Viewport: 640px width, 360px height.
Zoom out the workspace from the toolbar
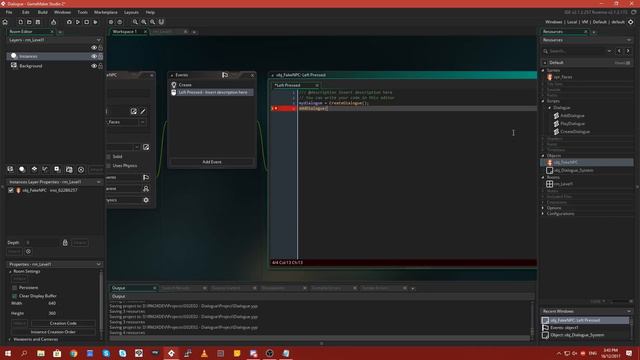[135, 22]
